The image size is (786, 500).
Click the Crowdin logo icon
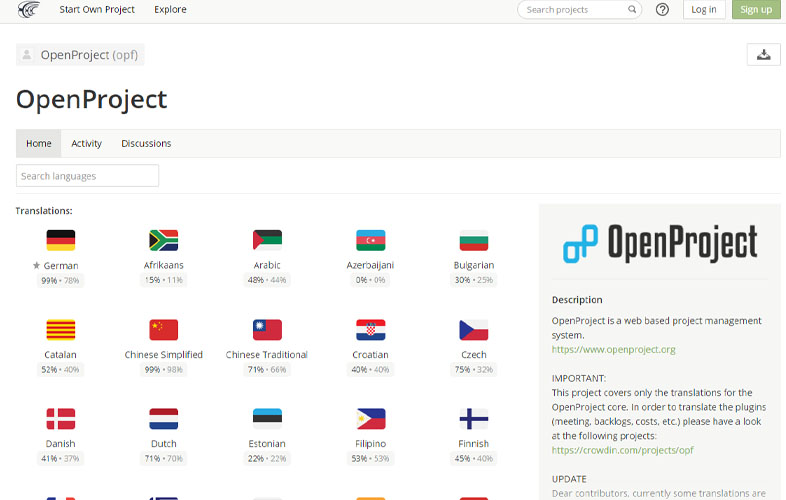click(29, 10)
